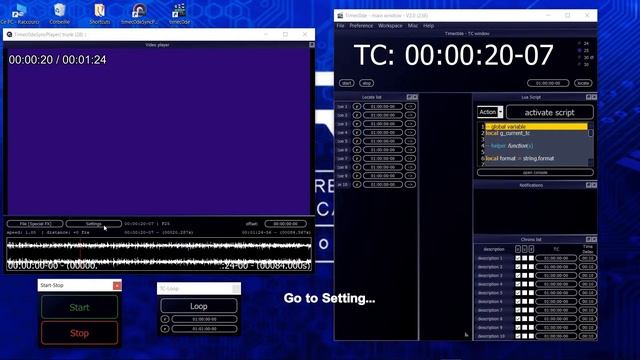Viewport: 640px width, 360px height.
Task: Click the stop button under TC display
Action: click(x=367, y=83)
